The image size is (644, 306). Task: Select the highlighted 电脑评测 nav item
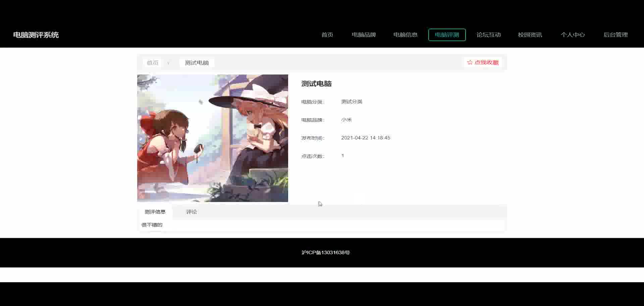pos(447,35)
